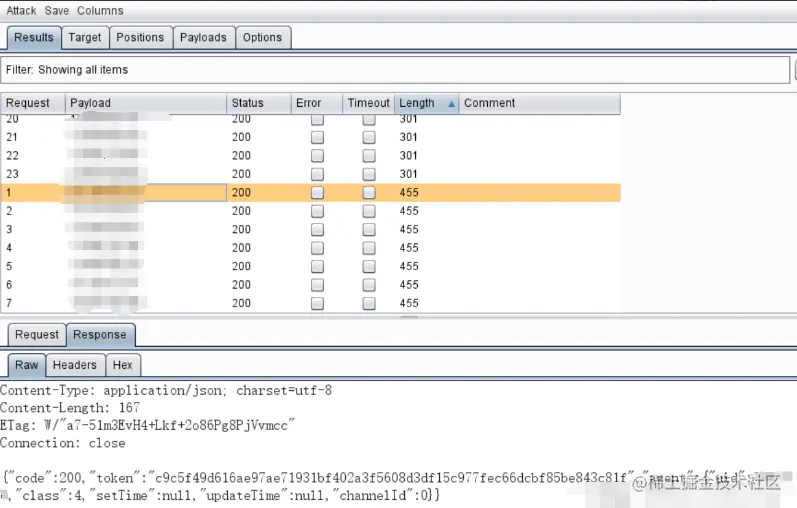Select request row number 23
Image resolution: width=797 pixels, height=508 pixels.
[x=310, y=174]
